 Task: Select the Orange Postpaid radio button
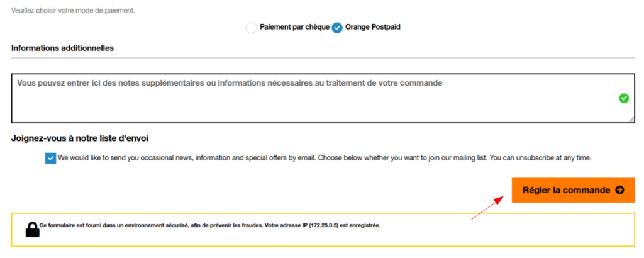(x=337, y=28)
